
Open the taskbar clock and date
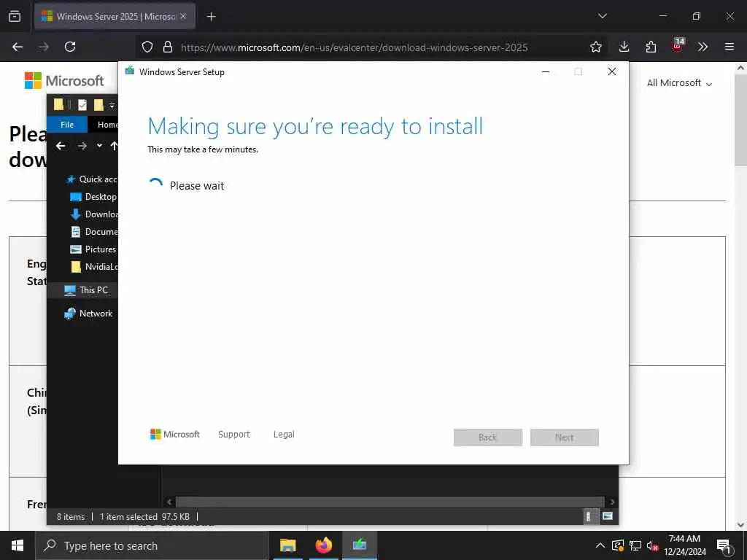pos(684,545)
